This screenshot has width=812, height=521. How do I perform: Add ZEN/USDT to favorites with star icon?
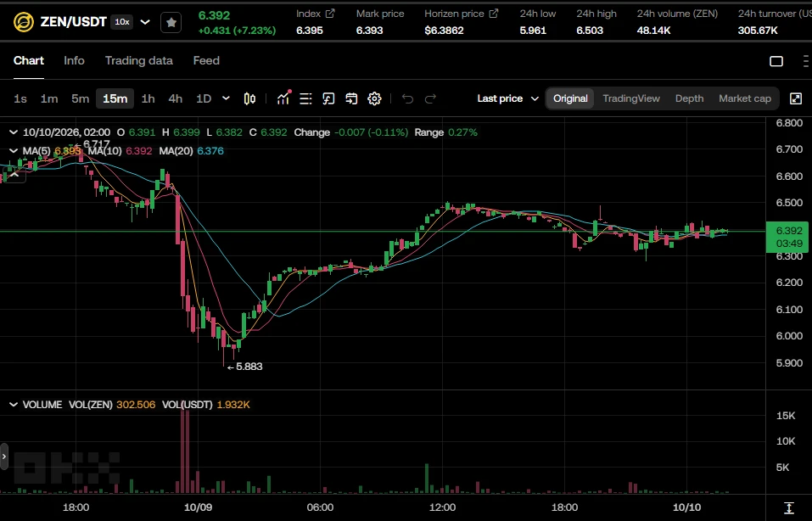click(x=171, y=22)
